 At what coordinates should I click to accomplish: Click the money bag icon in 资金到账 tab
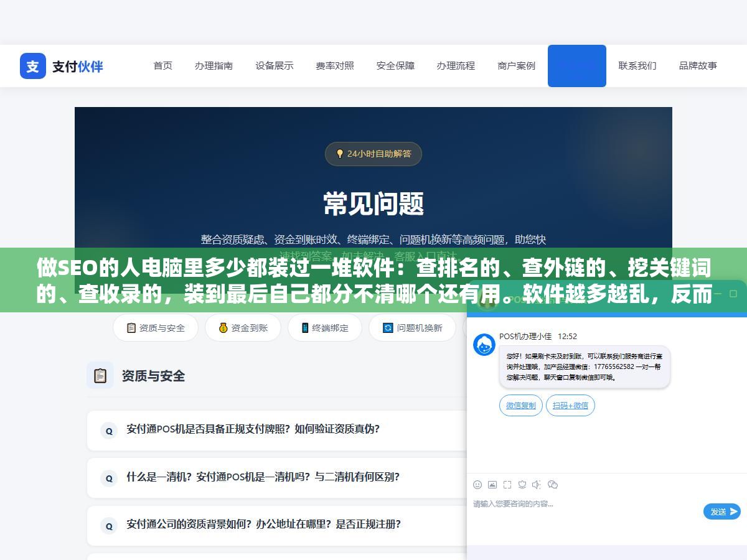tap(223, 328)
